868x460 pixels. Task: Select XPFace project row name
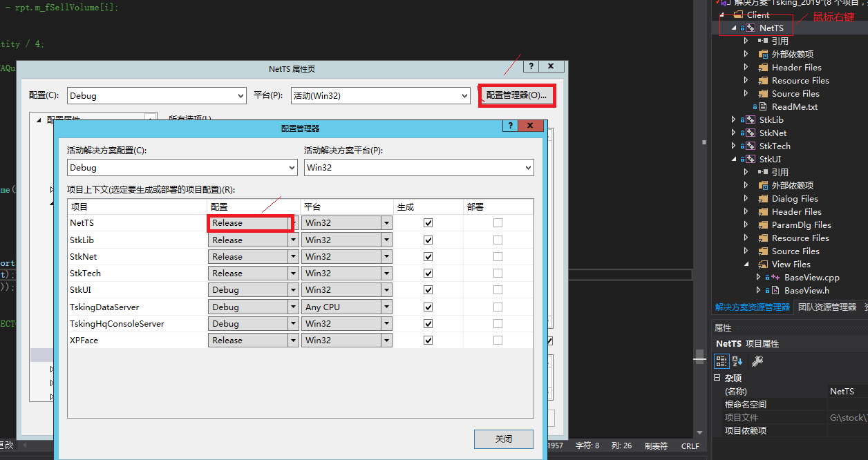84,340
